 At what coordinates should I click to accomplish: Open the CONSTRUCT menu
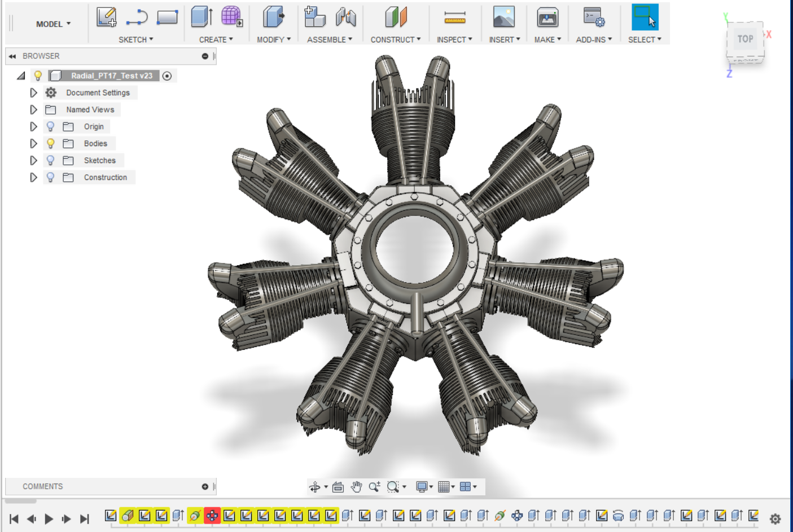click(396, 39)
